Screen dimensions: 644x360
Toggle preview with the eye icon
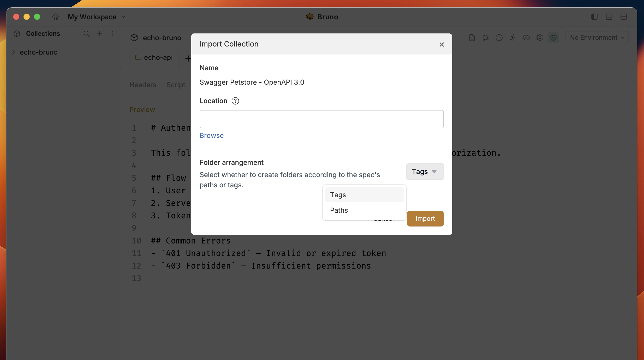click(526, 37)
